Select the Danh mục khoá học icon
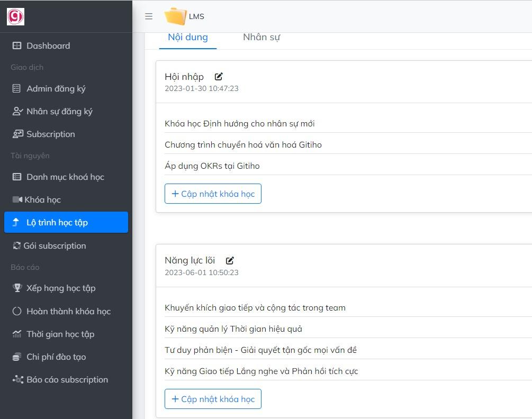532x419 pixels. point(16,177)
